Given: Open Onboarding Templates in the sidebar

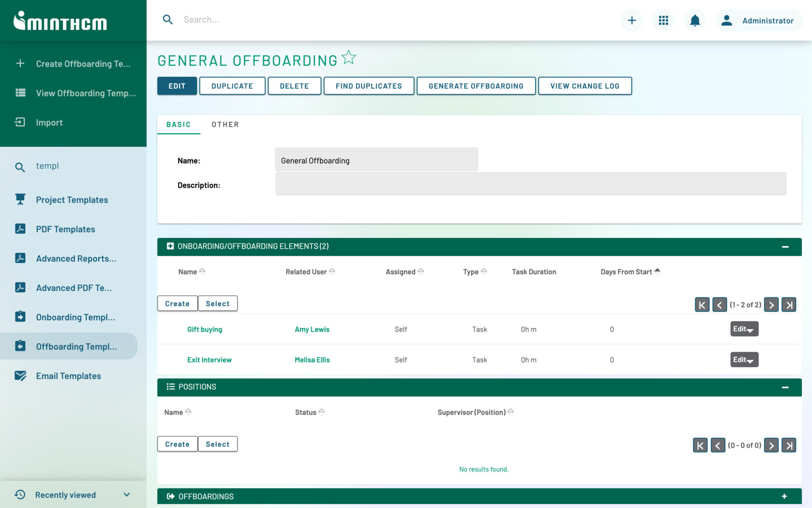Looking at the screenshot, I should coord(75,317).
